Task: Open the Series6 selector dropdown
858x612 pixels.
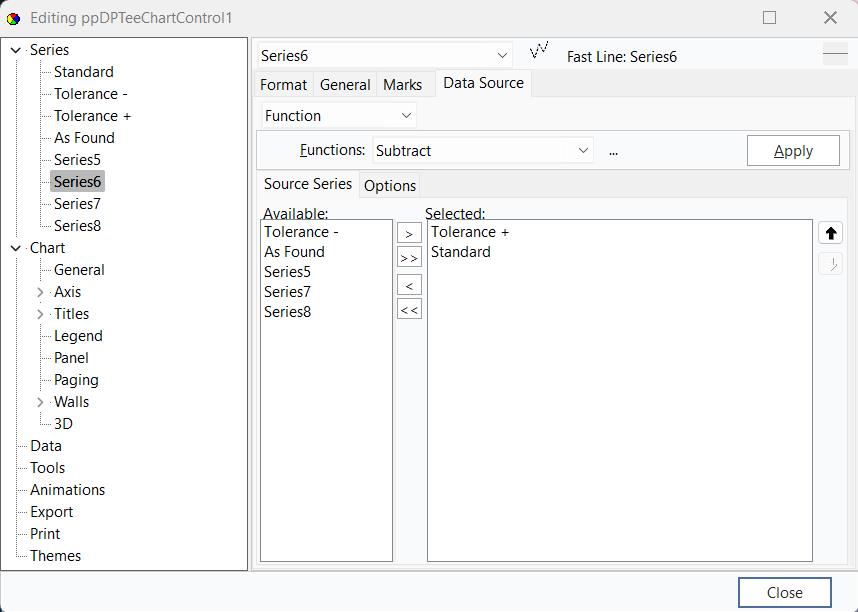Action: pos(502,56)
